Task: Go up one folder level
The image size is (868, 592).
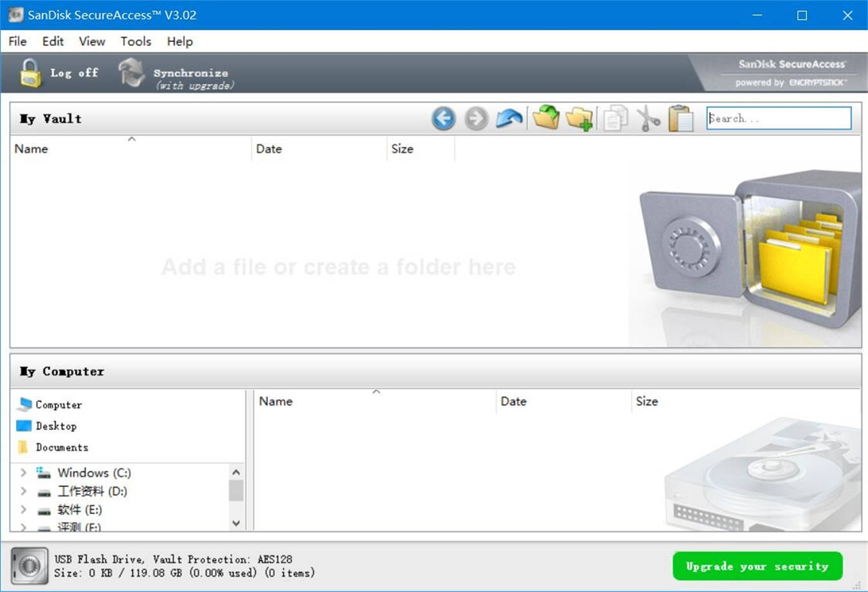Action: (509, 118)
